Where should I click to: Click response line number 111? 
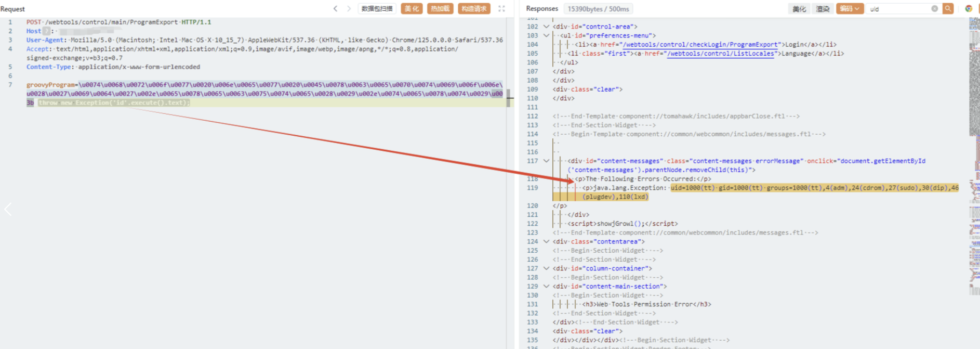tap(532, 107)
